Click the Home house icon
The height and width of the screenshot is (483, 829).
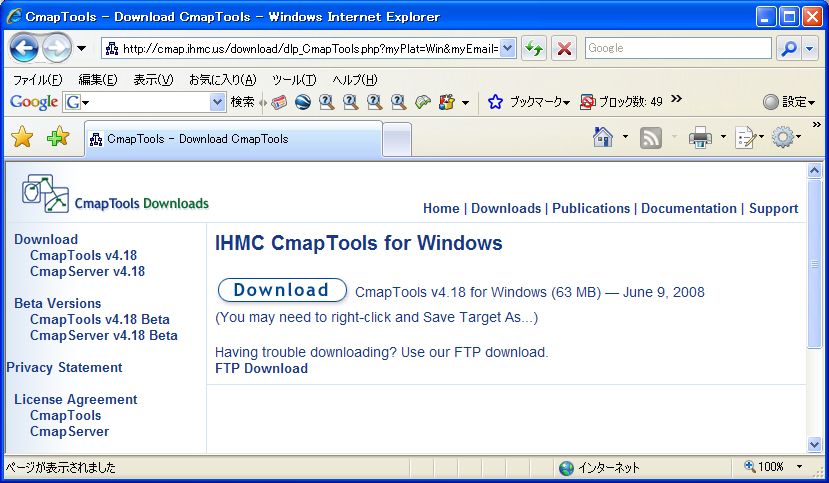603,137
